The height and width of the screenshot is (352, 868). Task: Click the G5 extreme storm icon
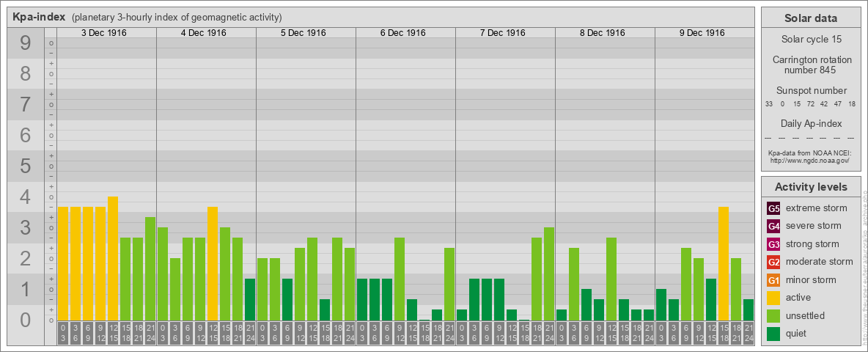[x=773, y=208]
